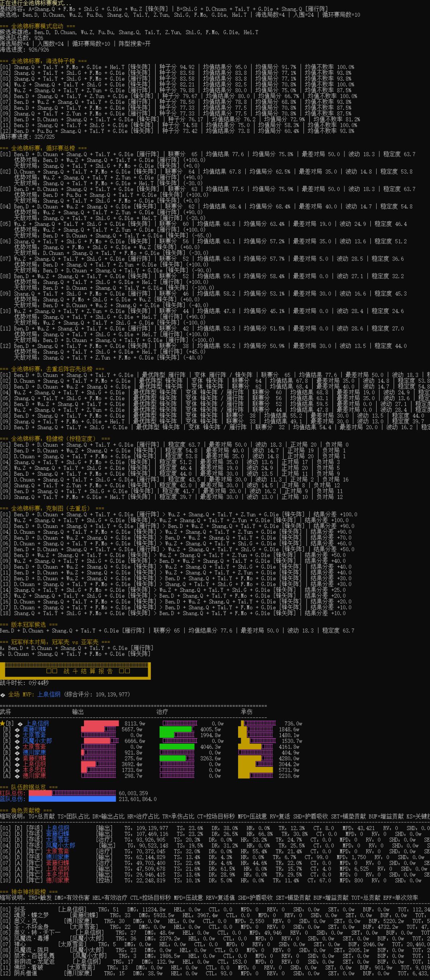
Task: Select the 去重后阵容壳总榜 section header
Action: pos(52,369)
